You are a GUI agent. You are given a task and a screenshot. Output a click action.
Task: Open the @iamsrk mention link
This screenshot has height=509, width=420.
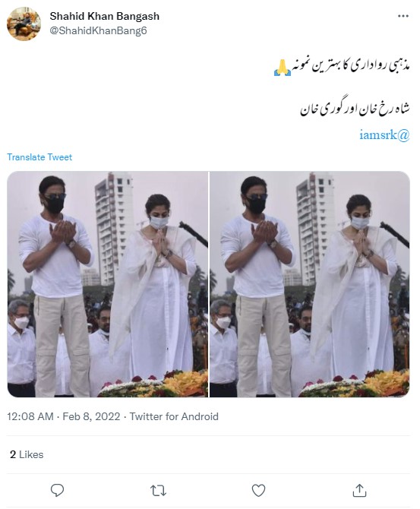tap(384, 134)
